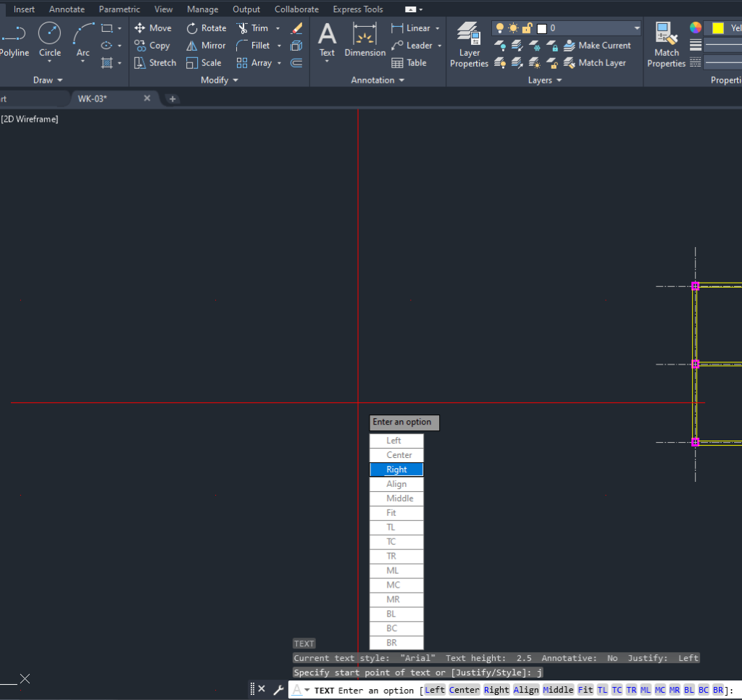The image size is (742, 700).
Task: Open the layer selection dropdown
Action: coord(637,28)
